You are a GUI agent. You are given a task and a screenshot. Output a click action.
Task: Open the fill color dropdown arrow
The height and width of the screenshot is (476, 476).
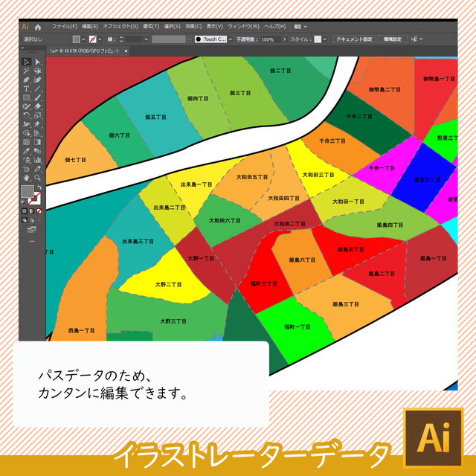(83, 39)
